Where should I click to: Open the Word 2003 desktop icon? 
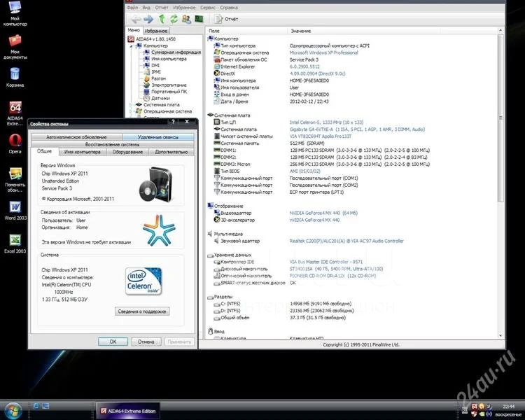(x=14, y=210)
